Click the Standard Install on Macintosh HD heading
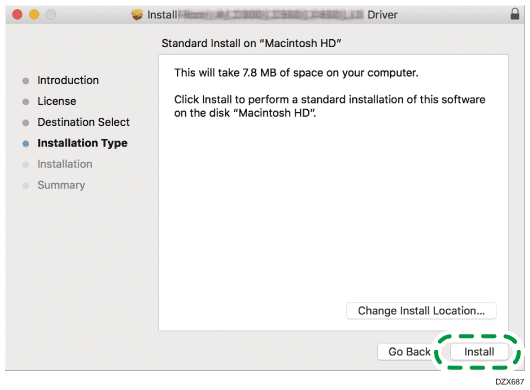The image size is (530, 390). 251,43
